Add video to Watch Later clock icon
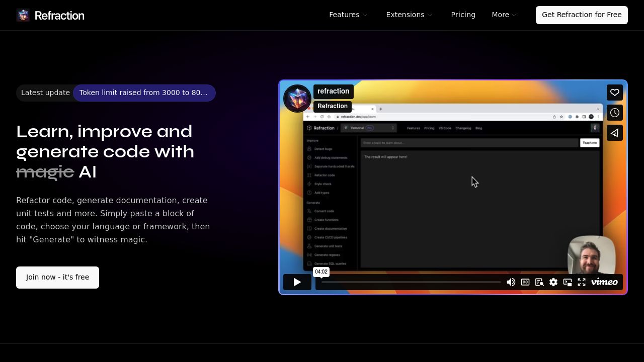Screen dimensions: 644x362 [615, 113]
